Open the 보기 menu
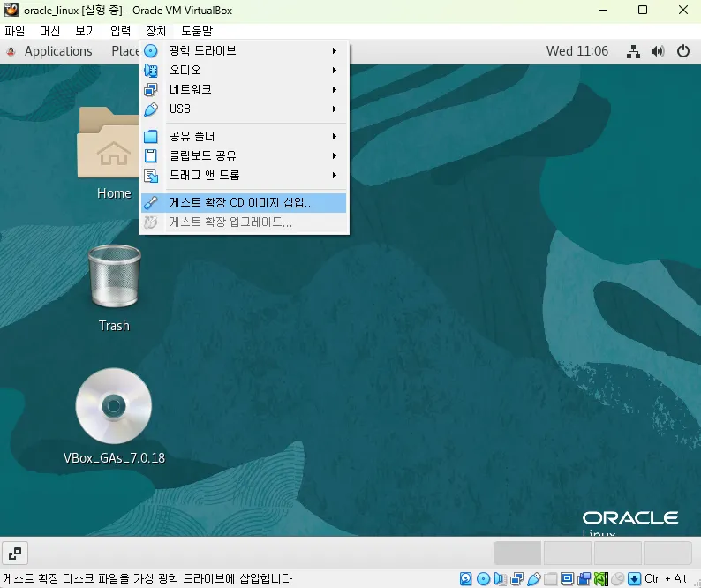The height and width of the screenshot is (588, 701). [85, 31]
